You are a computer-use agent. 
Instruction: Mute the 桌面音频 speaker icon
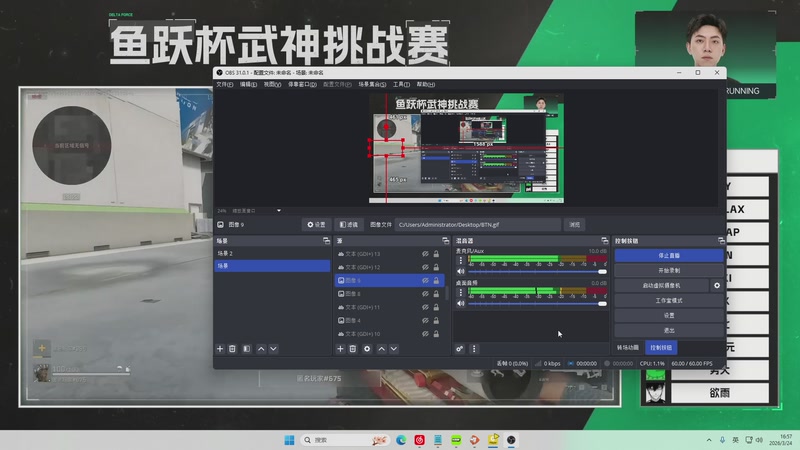tap(461, 304)
